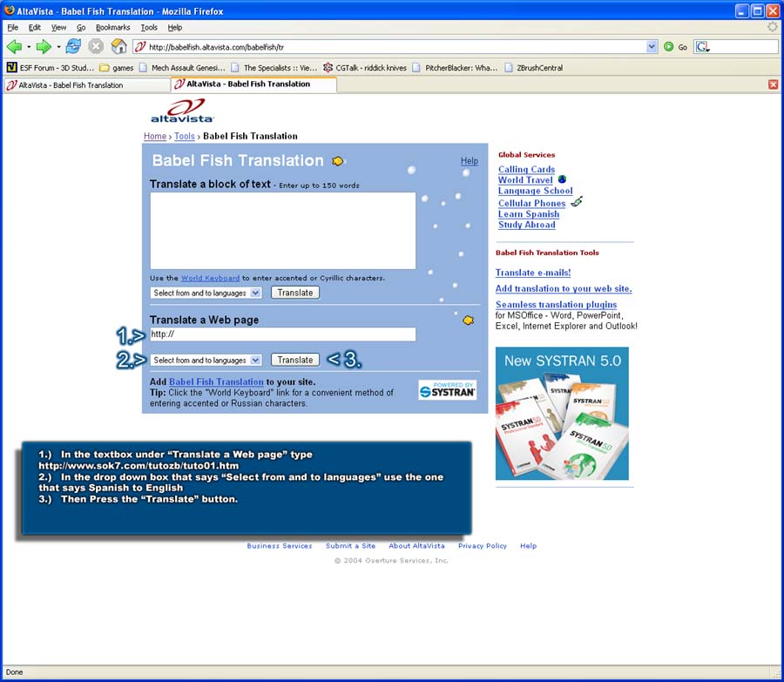The height and width of the screenshot is (682, 784).
Task: Open the World Travel link
Action: [525, 179]
